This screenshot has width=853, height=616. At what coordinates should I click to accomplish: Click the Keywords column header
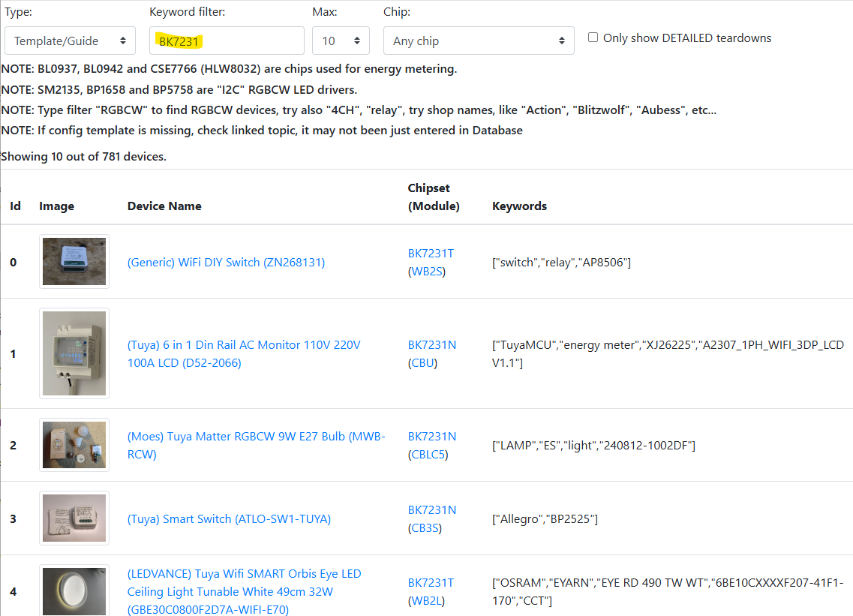click(x=519, y=206)
